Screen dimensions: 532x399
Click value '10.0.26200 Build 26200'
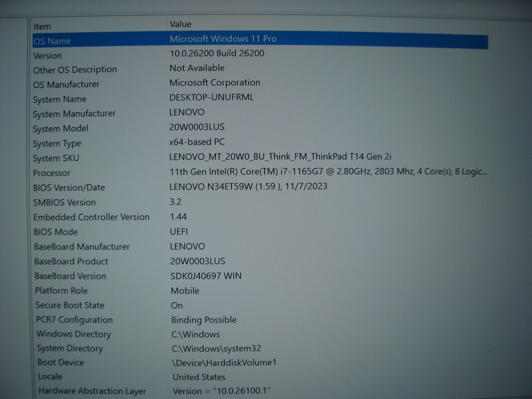click(x=217, y=53)
